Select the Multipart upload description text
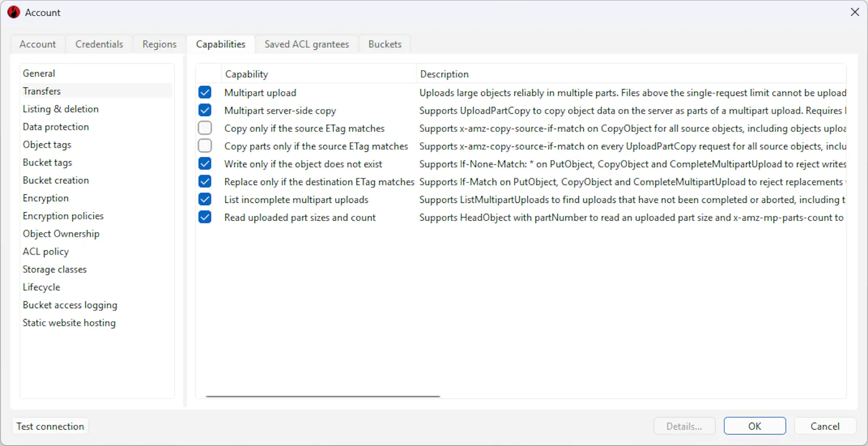 (633, 93)
